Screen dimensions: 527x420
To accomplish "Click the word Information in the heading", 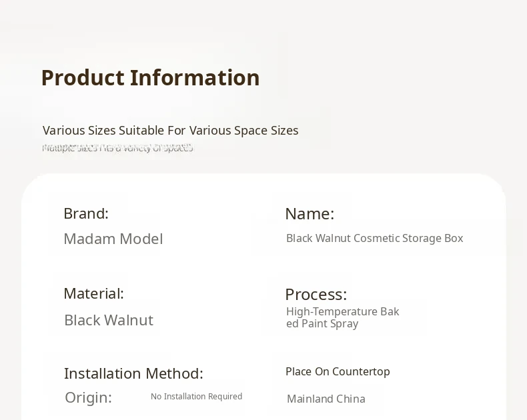I will (195, 78).
